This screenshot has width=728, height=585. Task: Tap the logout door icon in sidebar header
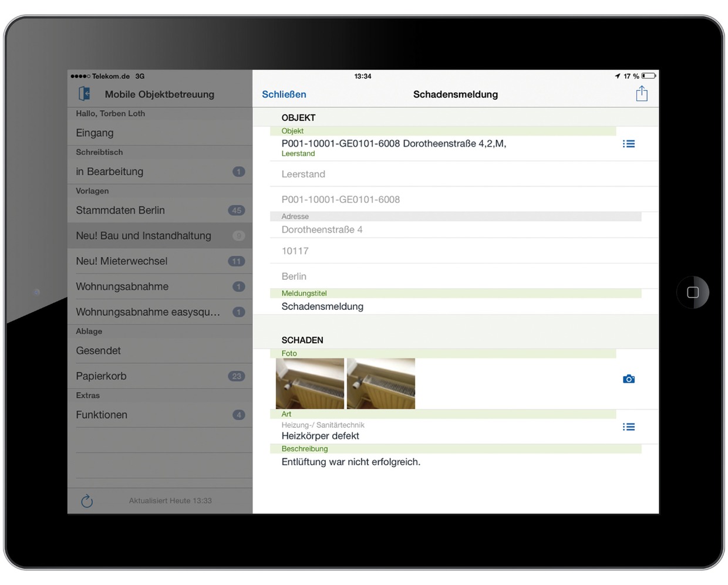[85, 94]
